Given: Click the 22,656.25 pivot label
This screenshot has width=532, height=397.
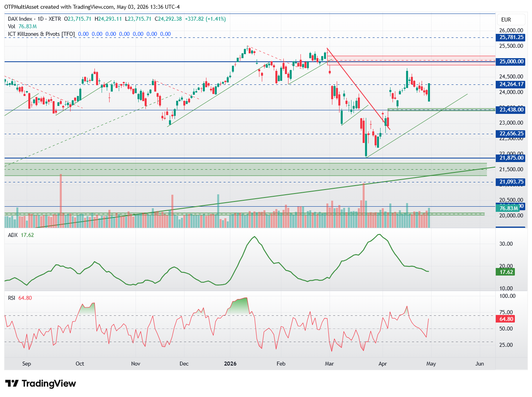Looking at the screenshot, I should (512, 134).
